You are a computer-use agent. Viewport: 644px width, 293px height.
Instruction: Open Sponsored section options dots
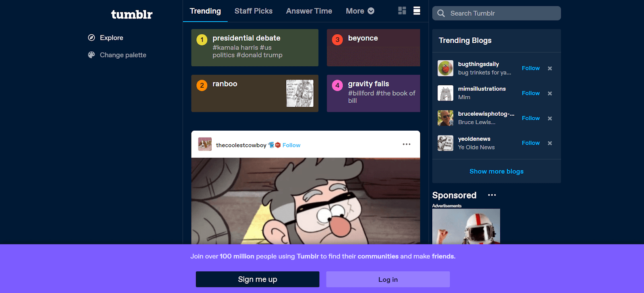point(492,195)
